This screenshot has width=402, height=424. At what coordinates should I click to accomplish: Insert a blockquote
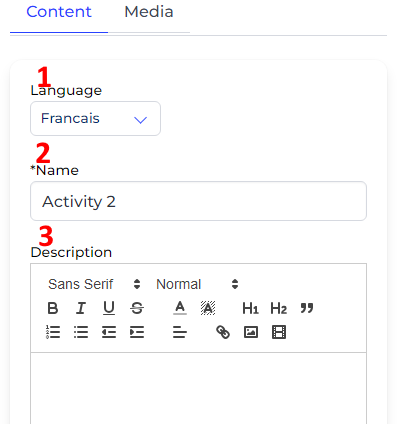click(x=307, y=308)
